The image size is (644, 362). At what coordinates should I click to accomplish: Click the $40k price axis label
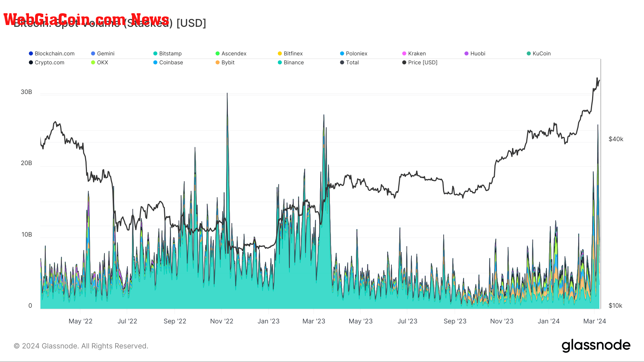pos(616,139)
